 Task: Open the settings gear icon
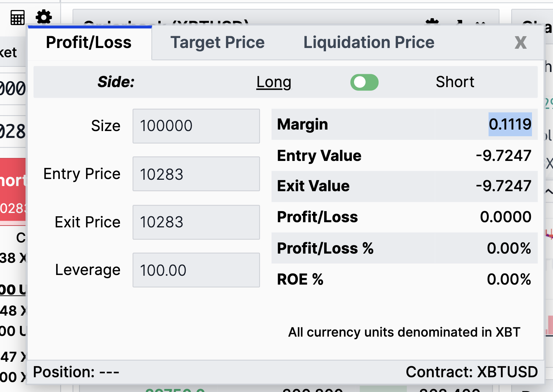(44, 17)
